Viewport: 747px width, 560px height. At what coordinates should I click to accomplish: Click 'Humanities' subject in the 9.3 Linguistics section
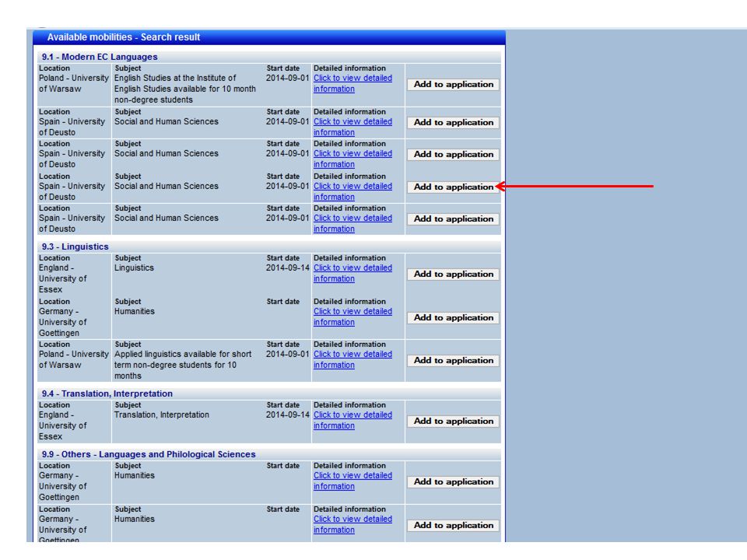pyautogui.click(x=135, y=311)
